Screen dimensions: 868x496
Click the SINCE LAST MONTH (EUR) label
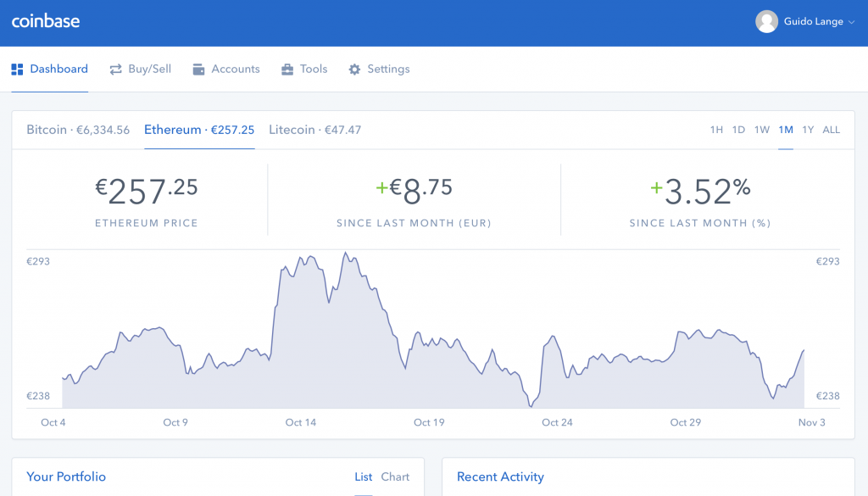click(x=414, y=223)
